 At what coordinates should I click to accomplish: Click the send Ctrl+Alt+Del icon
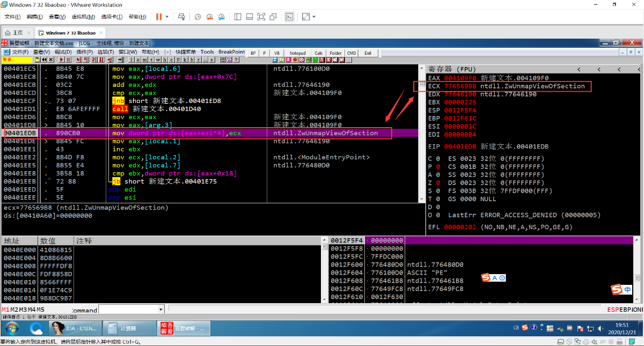[182, 17]
